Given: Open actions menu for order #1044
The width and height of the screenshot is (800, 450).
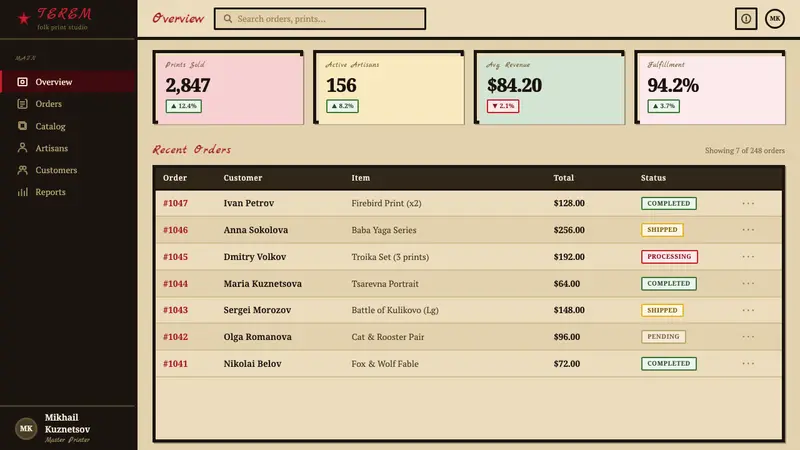Looking at the screenshot, I should coord(748,283).
